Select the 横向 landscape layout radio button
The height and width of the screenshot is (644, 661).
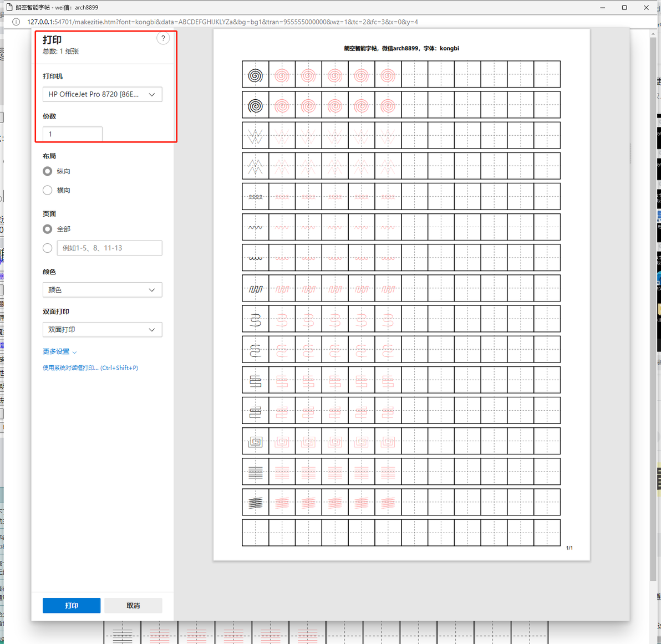coord(48,191)
